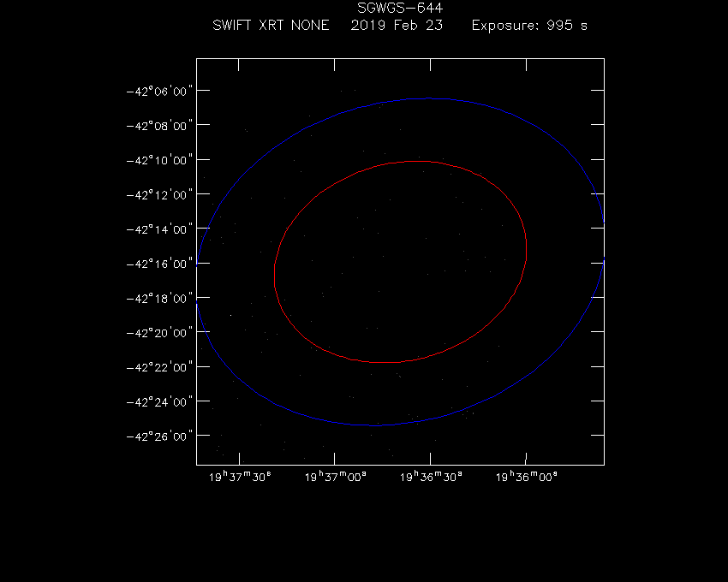Click declination label -42°18'00"

pos(159,298)
